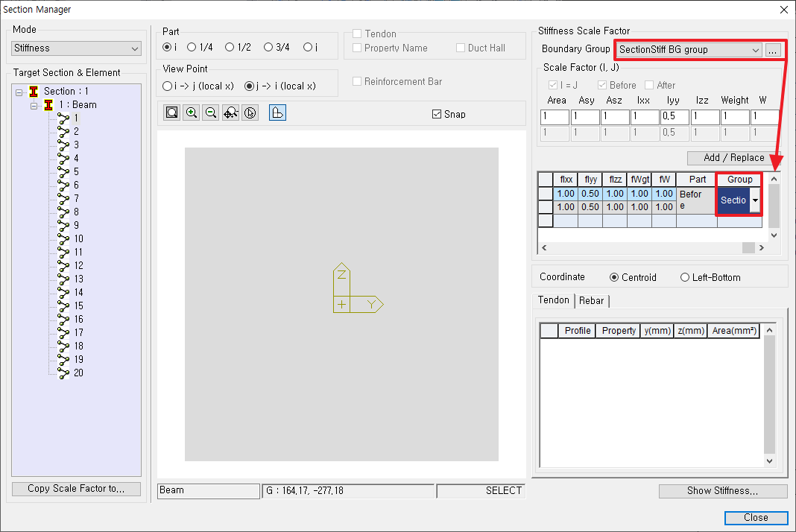Screen dimensions: 796x532
Task: Collapse the 1 : Beam tree node
Action: click(x=34, y=104)
